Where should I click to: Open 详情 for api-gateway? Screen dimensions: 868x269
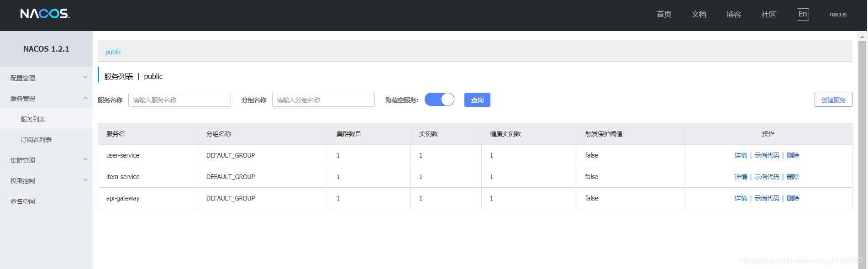tap(741, 198)
